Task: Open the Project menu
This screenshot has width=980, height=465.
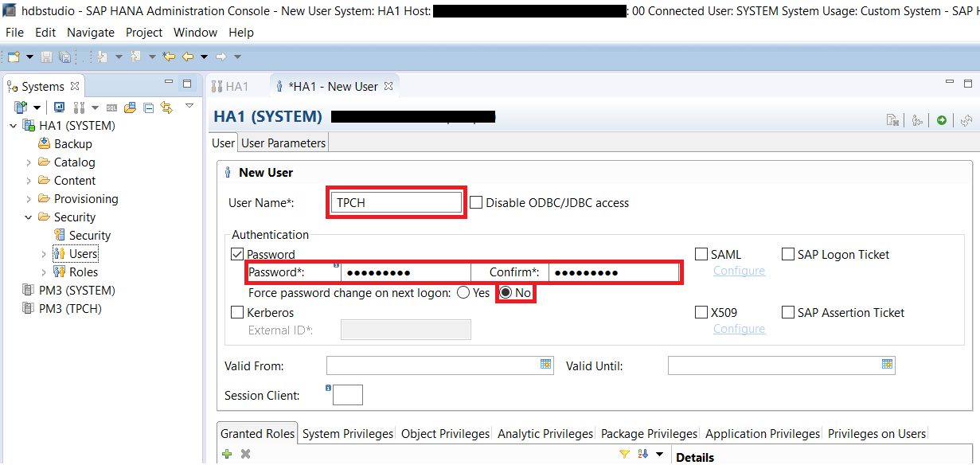Action: pyautogui.click(x=144, y=33)
